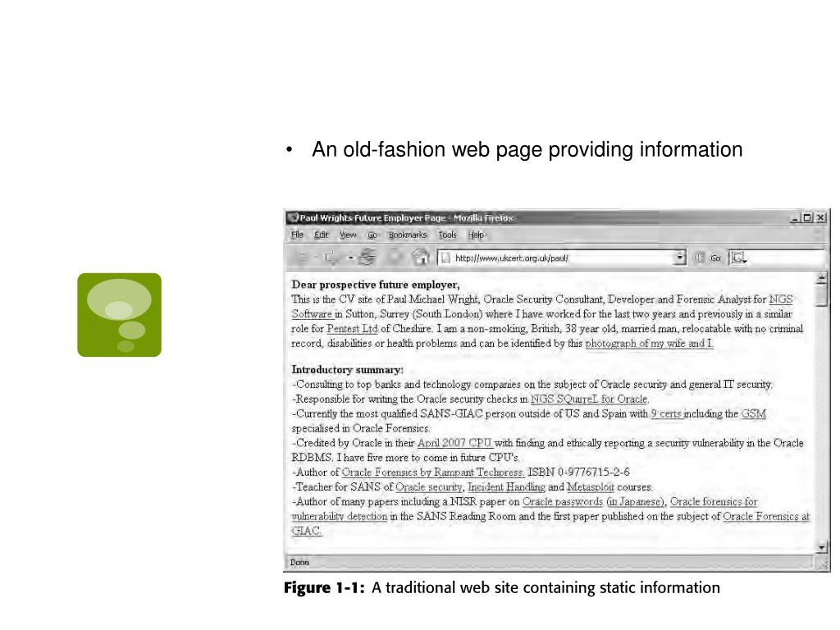Image resolution: width=840 pixels, height=630 pixels.
Task: Click the scrollbar up arrow
Action: click(821, 278)
